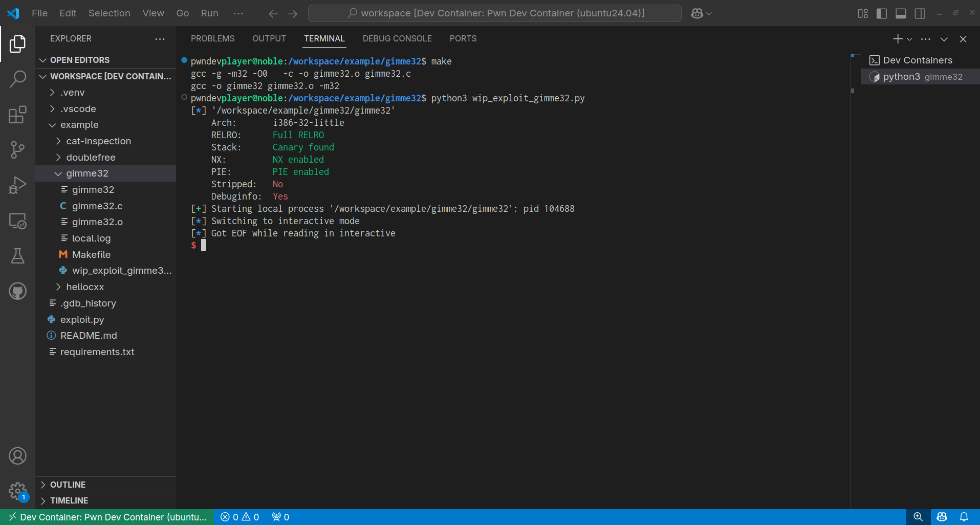Image resolution: width=980 pixels, height=525 pixels.
Task: Open the Search view in activity bar
Action: coord(17,79)
